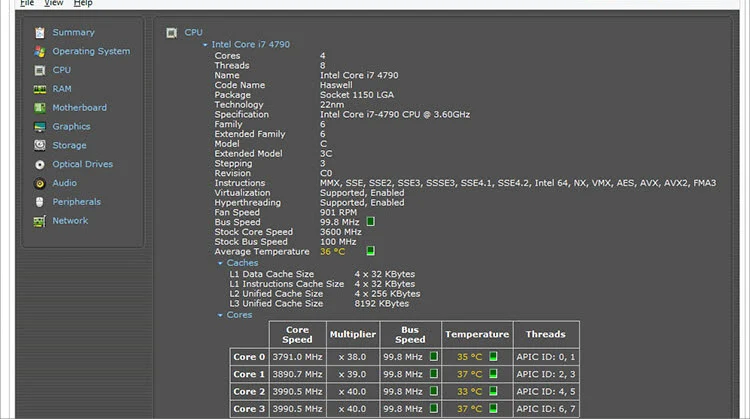Open the Motherboard section

[79, 108]
